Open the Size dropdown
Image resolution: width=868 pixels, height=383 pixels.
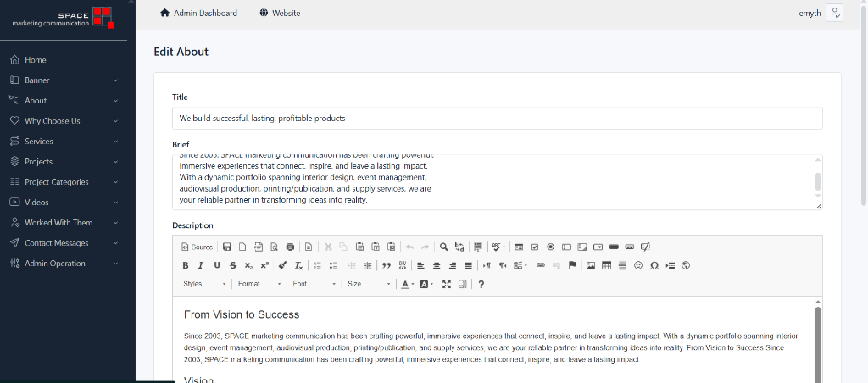point(369,285)
